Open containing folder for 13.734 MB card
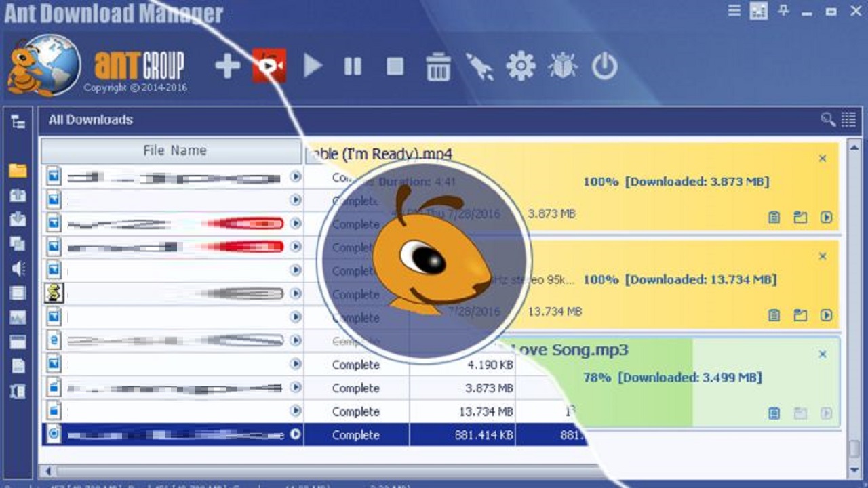Screen dimensions: 868x488 [801, 315]
